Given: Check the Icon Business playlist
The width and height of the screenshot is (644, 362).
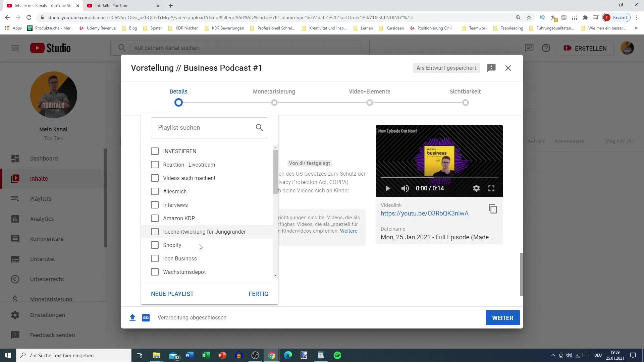Looking at the screenshot, I should pos(155,258).
